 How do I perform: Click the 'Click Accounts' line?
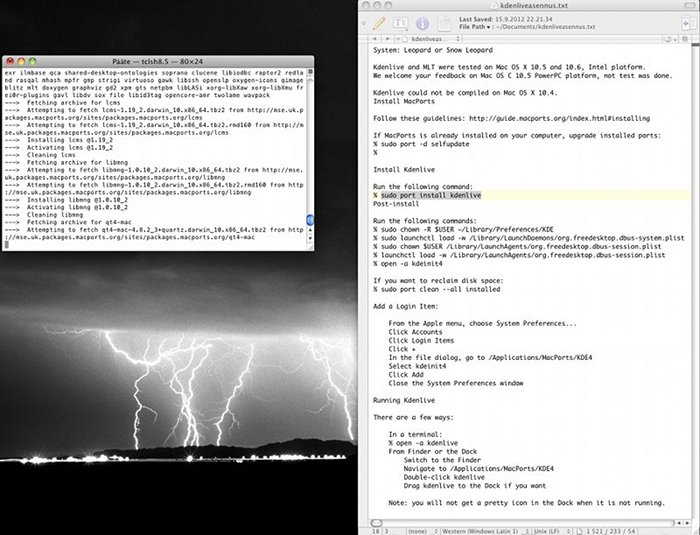coord(415,332)
